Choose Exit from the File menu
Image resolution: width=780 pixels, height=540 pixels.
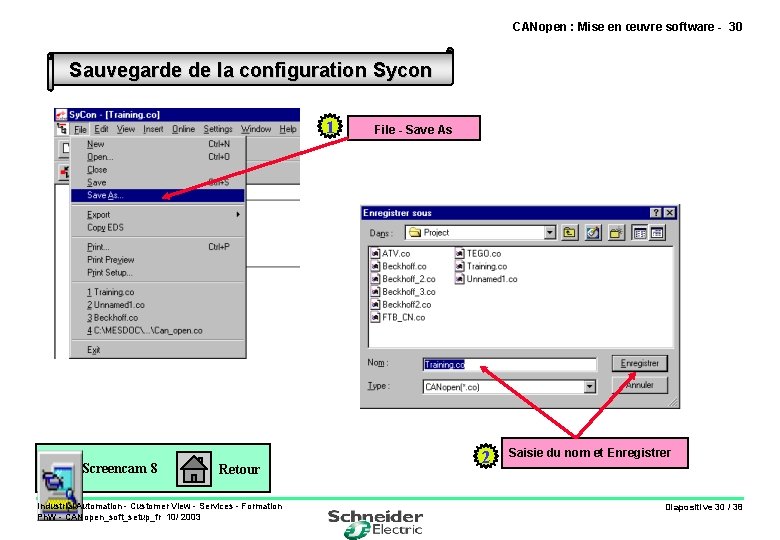pos(158,350)
